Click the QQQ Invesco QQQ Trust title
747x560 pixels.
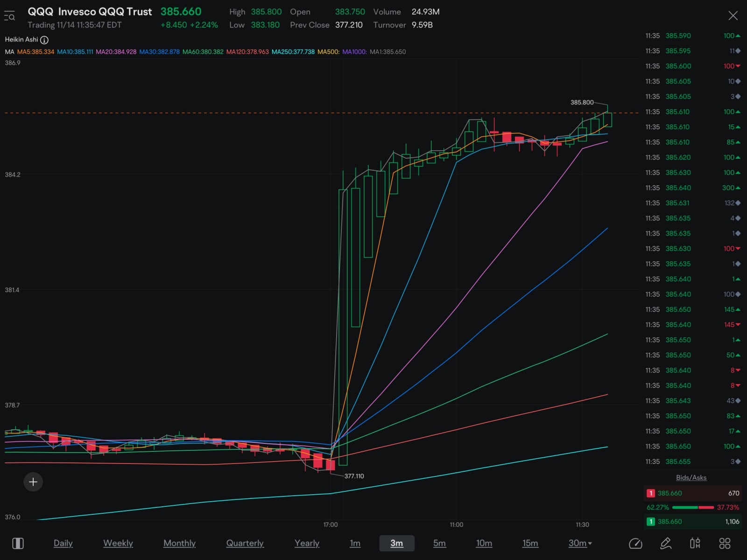tap(90, 12)
